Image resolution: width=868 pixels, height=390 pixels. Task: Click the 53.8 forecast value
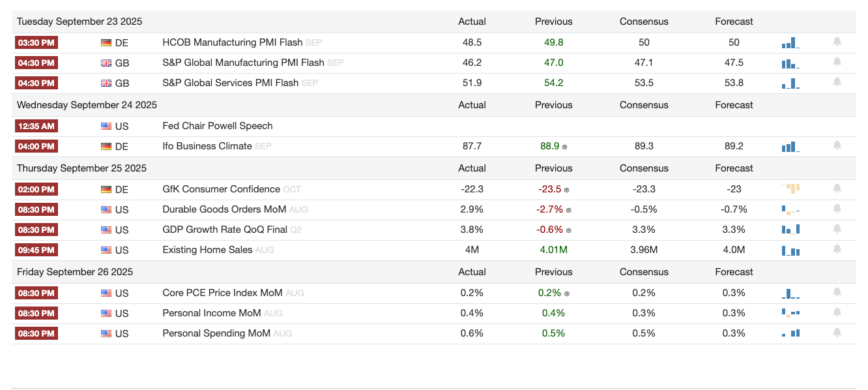pyautogui.click(x=734, y=83)
